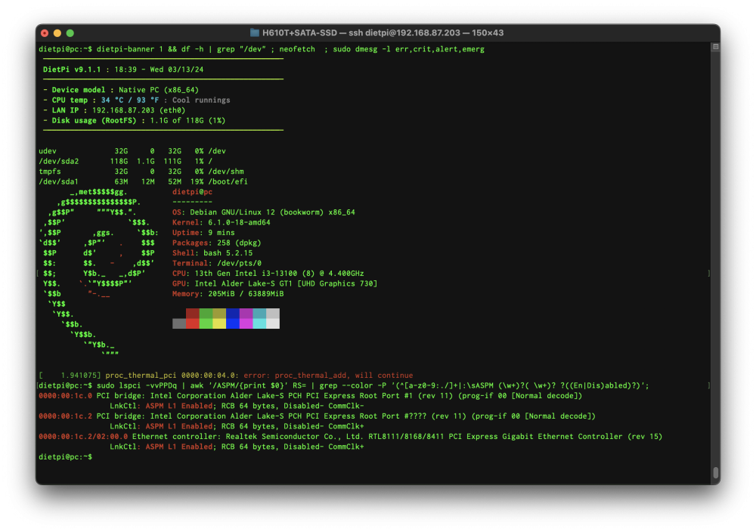756x532 pixels.
Task: Minimize the terminal with yellow button
Action: (57, 33)
